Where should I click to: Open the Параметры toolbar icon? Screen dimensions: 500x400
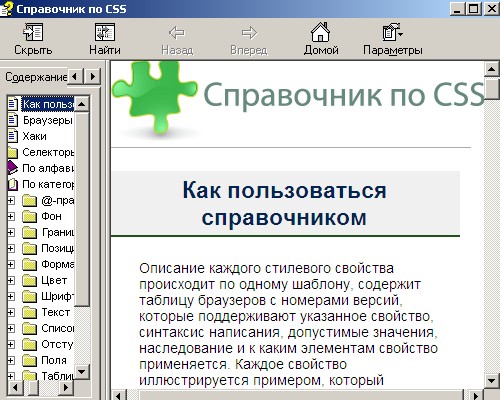tap(393, 32)
